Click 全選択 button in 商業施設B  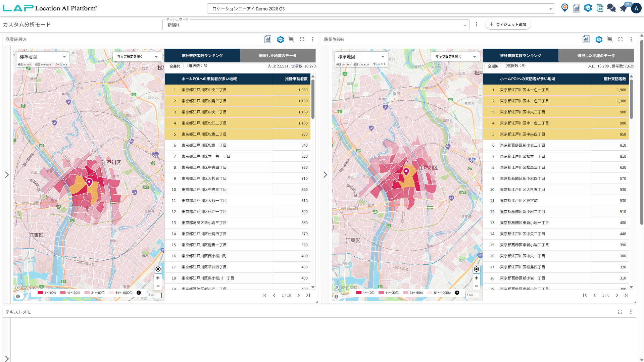tap(493, 66)
